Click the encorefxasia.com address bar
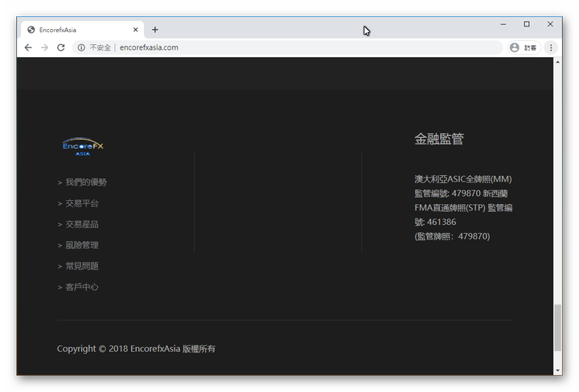579x392 pixels. point(288,47)
